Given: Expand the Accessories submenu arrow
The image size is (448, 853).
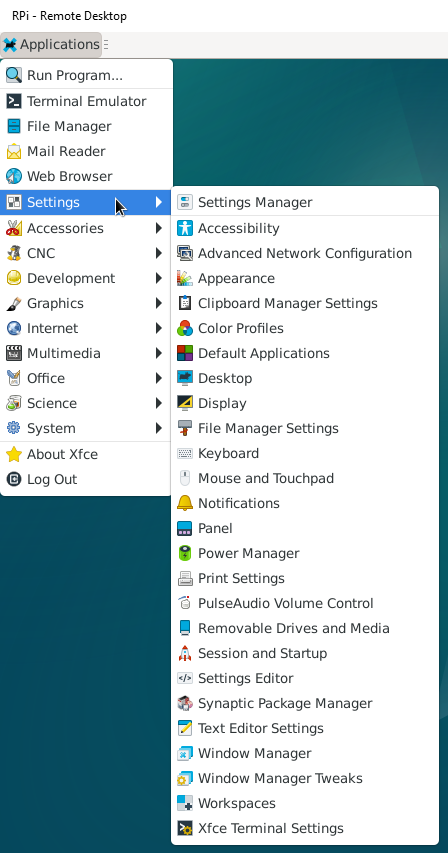Looking at the screenshot, I should pyautogui.click(x=159, y=228).
